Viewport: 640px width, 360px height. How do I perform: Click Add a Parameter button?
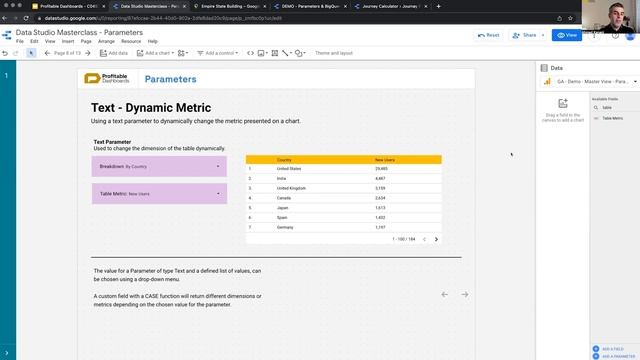click(x=614, y=356)
